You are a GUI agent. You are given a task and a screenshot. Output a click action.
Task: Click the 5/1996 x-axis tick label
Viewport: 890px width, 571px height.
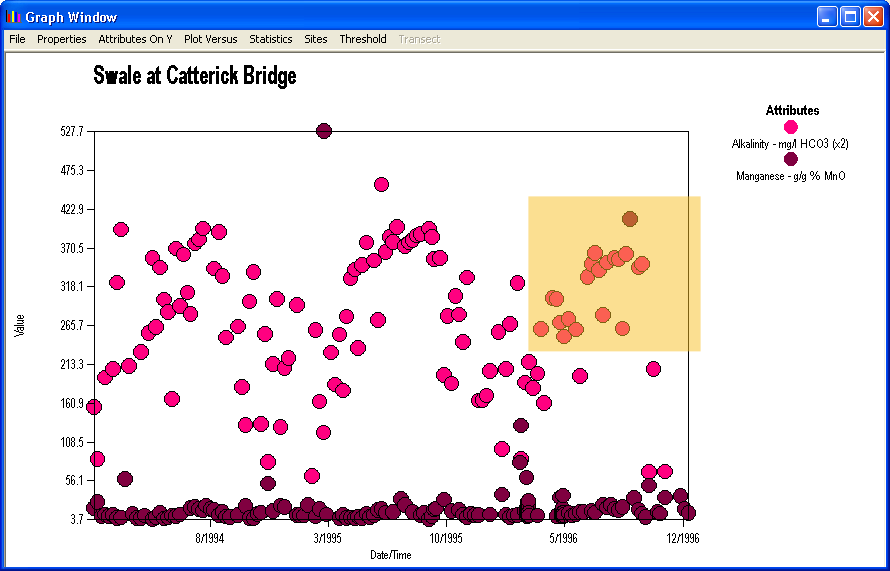pyautogui.click(x=564, y=538)
